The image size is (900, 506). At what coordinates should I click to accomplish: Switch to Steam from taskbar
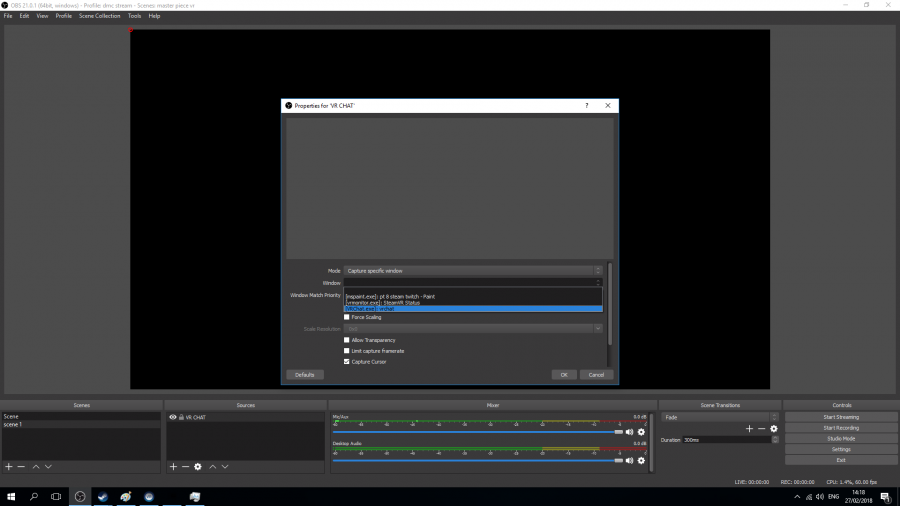point(103,497)
